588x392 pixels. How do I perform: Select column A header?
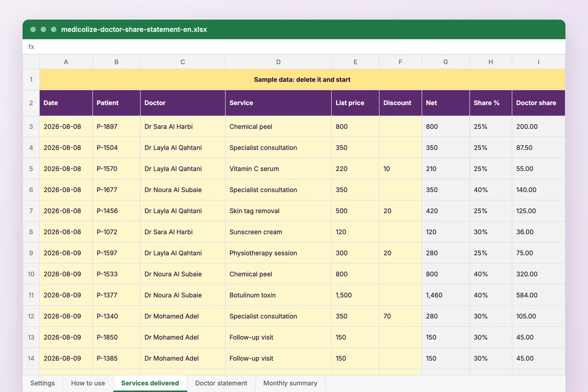click(66, 62)
